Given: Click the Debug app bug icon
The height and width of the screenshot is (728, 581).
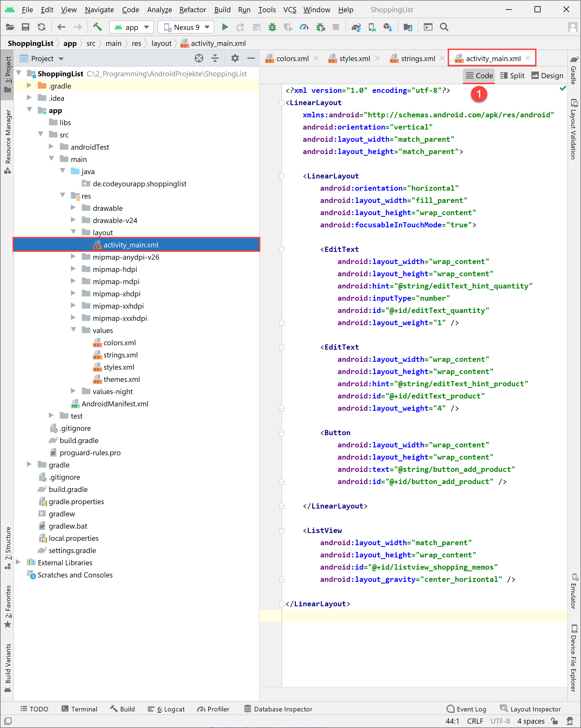Looking at the screenshot, I should pos(272,27).
